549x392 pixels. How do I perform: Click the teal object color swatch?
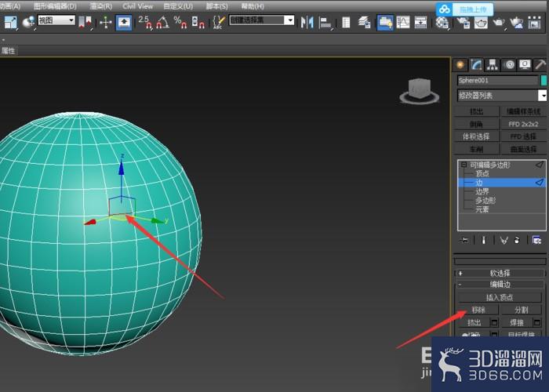click(544, 81)
